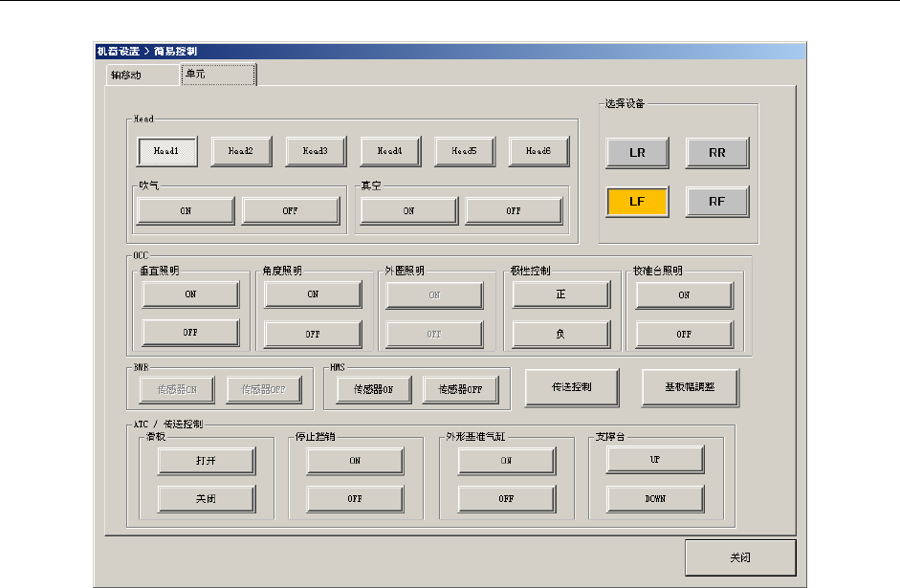Click HMS 传感器OFF button
This screenshot has height=588, width=900.
point(461,390)
